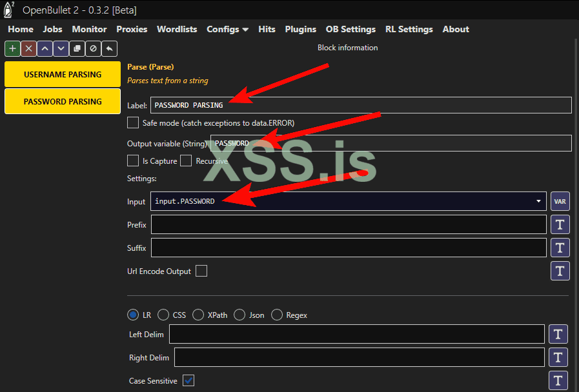Screen dimensions: 579x392
Task: Open the About menu
Action: [456, 30]
